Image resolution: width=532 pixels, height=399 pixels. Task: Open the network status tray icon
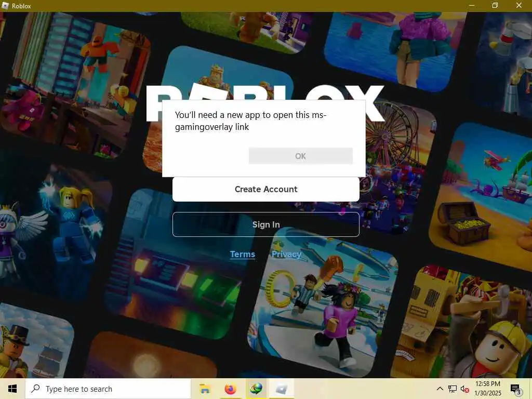(x=453, y=389)
